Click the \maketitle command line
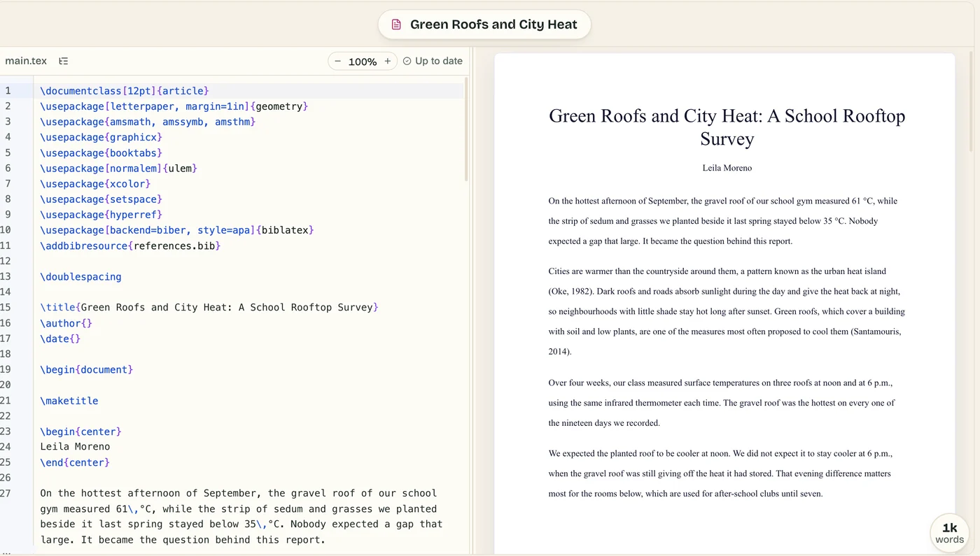This screenshot has height=556, width=980. [69, 401]
